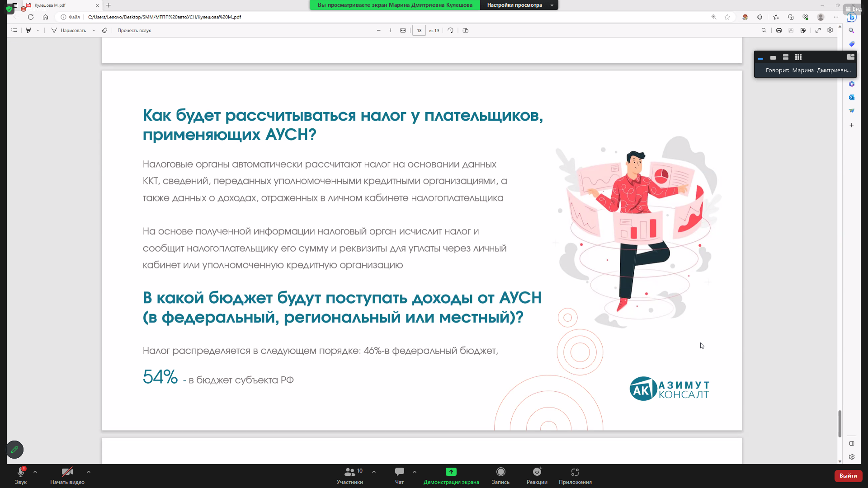Open the Участники participants panel
The height and width of the screenshot is (488, 868).
350,475
